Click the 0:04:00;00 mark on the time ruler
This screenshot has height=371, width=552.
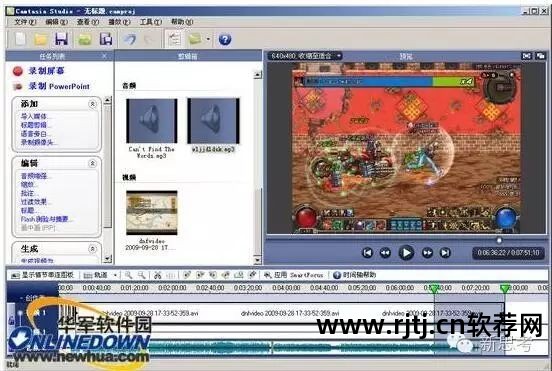[x=286, y=288]
